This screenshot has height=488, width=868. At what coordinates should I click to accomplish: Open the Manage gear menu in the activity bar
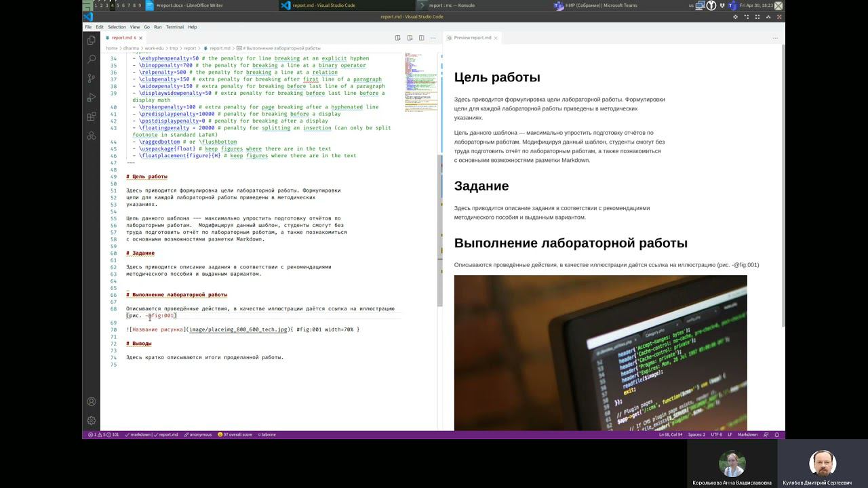(x=92, y=420)
